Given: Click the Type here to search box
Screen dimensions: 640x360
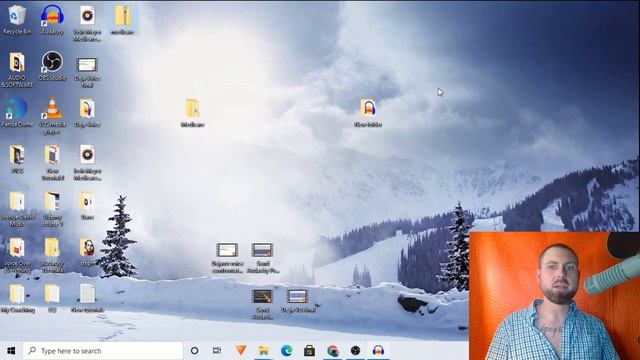Looking at the screenshot, I should [x=102, y=351].
